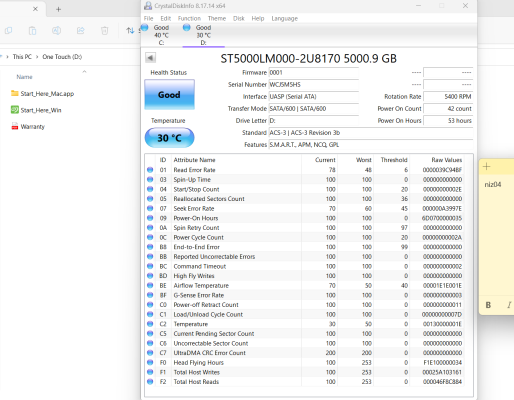Select the Total Host Reads attribute row
514x400 pixels.
[305, 382]
